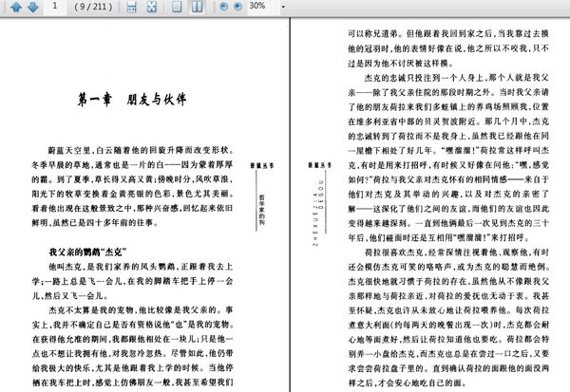
Task: Go to previous page with up arrow
Action: [x=16, y=7]
